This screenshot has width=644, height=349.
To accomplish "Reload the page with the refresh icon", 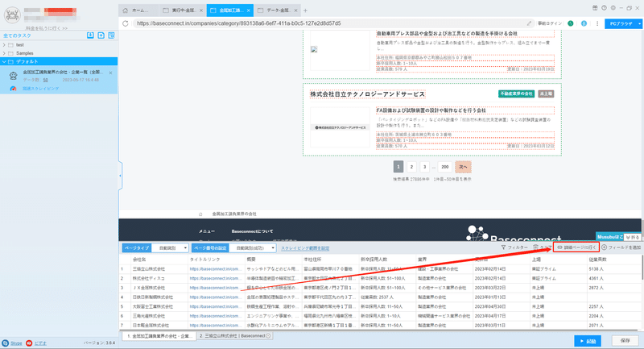I will tap(126, 23).
